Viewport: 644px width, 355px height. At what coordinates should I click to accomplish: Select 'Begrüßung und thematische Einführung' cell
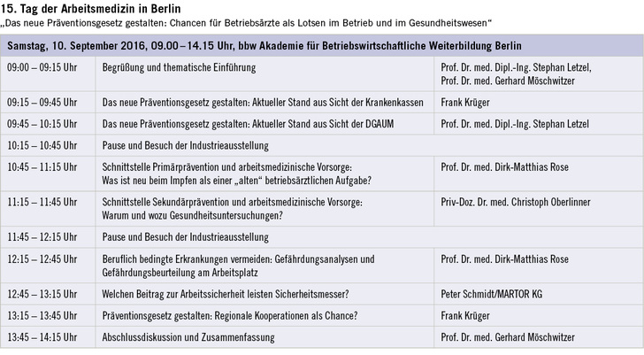(179, 67)
